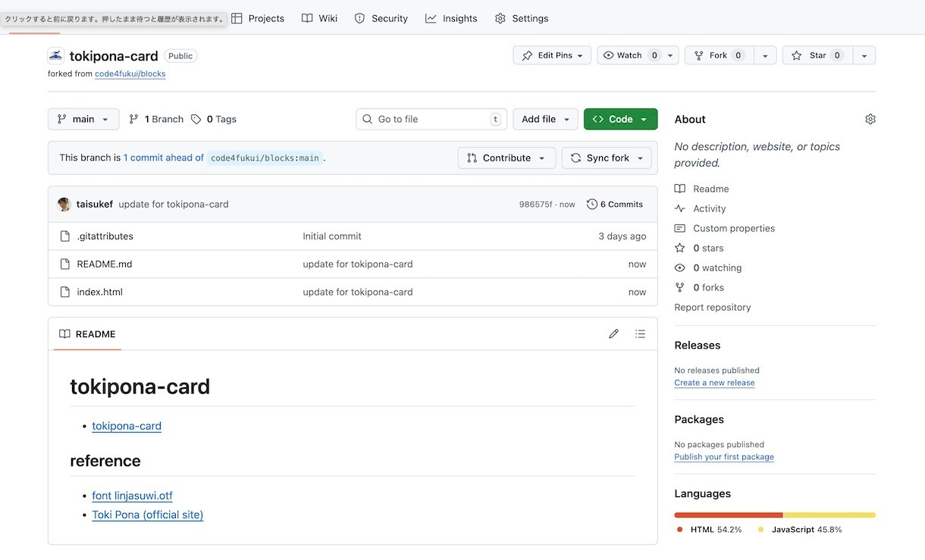Open the Contribute dropdown
The image size is (925, 560).
click(x=506, y=158)
